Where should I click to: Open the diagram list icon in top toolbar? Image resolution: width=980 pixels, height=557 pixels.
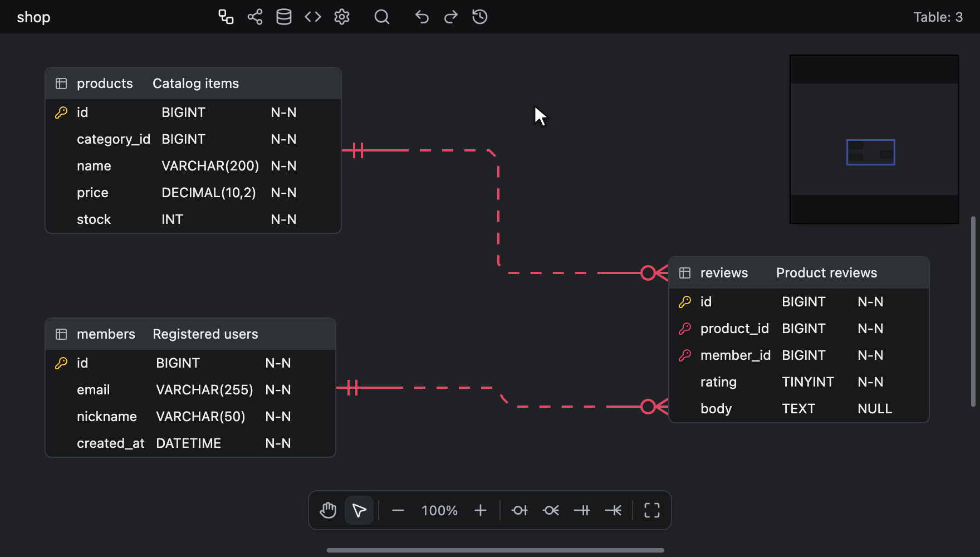[x=226, y=17]
